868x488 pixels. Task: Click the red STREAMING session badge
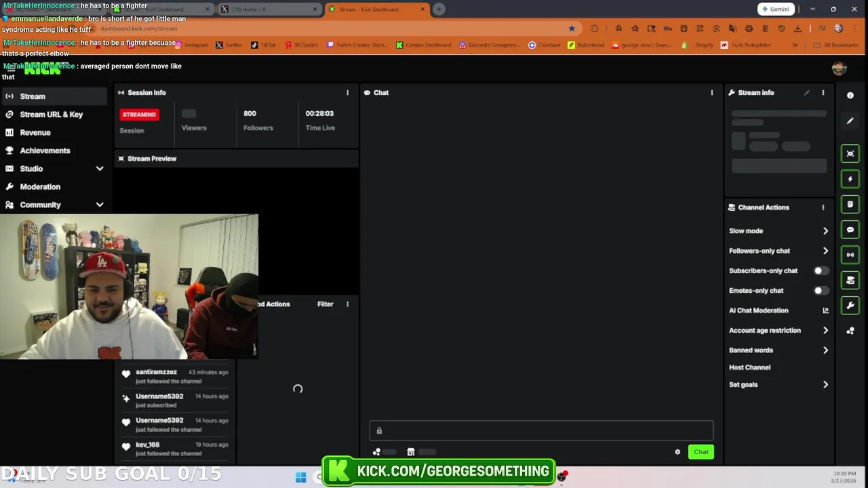click(x=139, y=115)
